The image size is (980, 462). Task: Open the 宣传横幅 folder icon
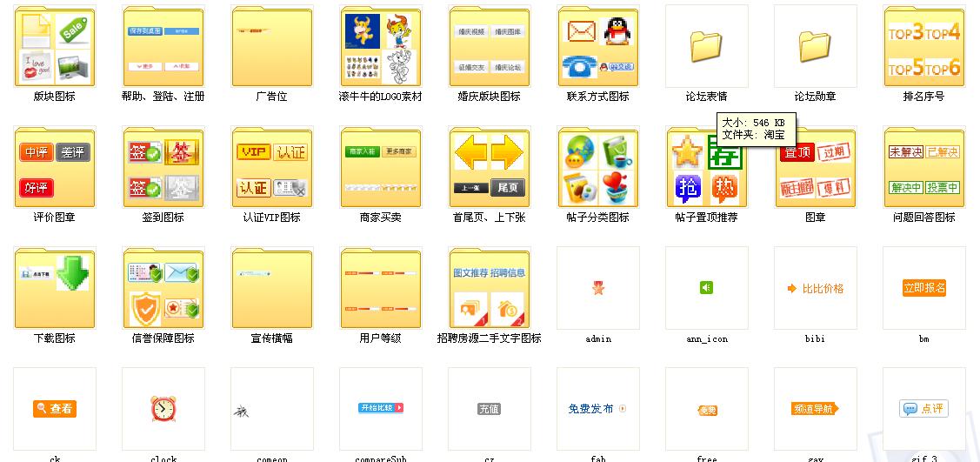272,288
